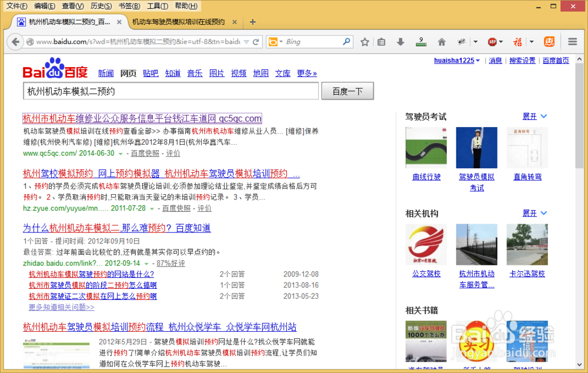Click the red 福 toolbar icon
Viewport: 588px width, 373px height.
(x=518, y=42)
